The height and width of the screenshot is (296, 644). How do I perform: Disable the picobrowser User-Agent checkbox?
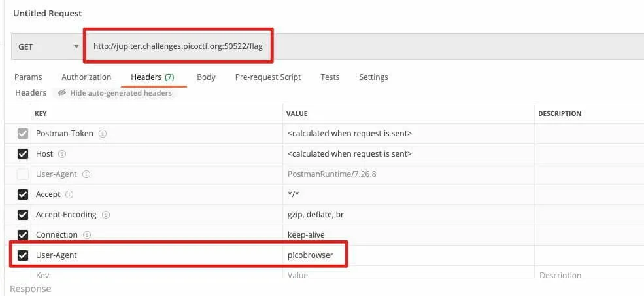pyautogui.click(x=23, y=255)
